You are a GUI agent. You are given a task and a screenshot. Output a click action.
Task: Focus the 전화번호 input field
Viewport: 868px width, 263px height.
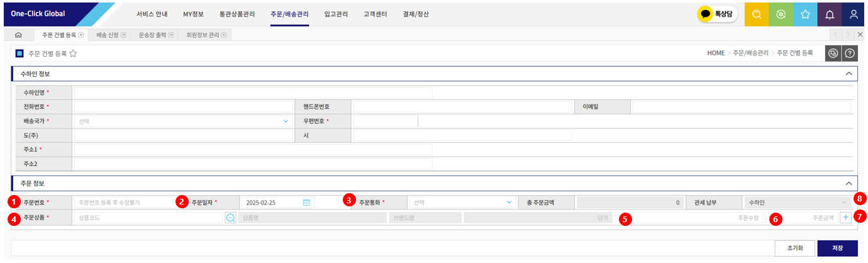coord(182,107)
